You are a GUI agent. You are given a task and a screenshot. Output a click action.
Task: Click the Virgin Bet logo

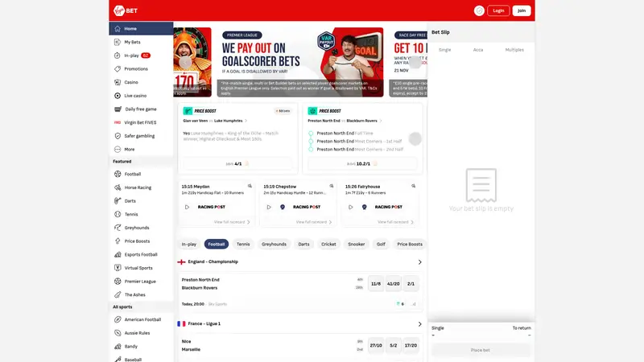click(126, 10)
